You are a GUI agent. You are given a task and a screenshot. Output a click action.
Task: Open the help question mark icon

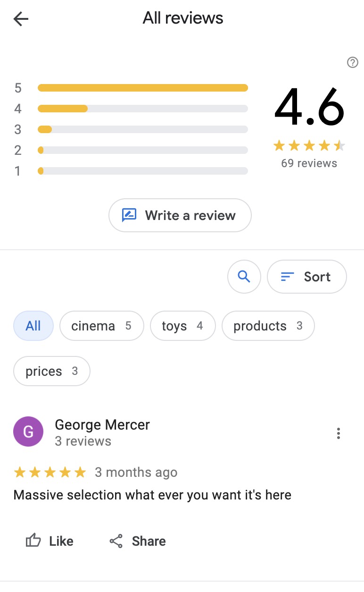352,62
